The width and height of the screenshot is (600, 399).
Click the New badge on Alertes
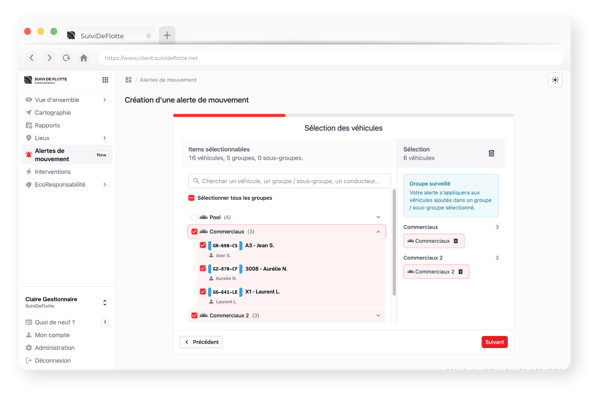tap(101, 155)
